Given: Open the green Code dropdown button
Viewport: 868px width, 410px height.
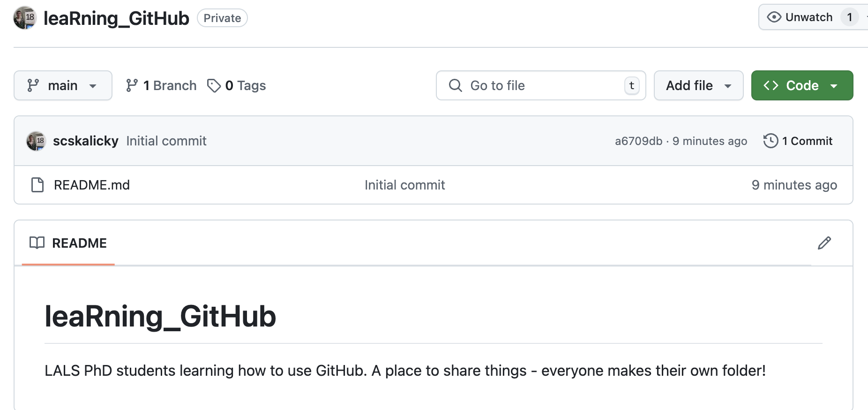Looking at the screenshot, I should click(x=802, y=85).
